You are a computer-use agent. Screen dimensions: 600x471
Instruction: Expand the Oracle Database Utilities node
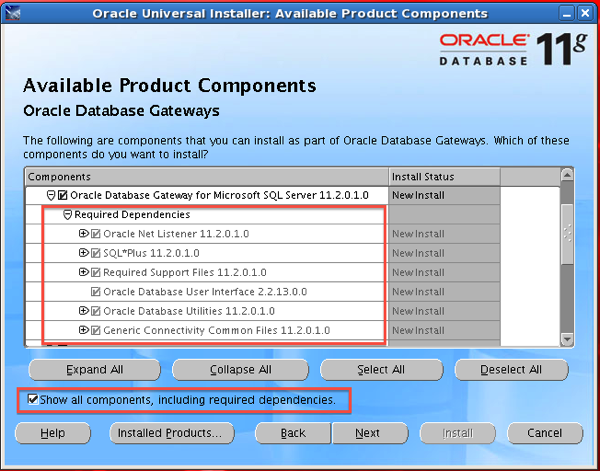tap(83, 311)
